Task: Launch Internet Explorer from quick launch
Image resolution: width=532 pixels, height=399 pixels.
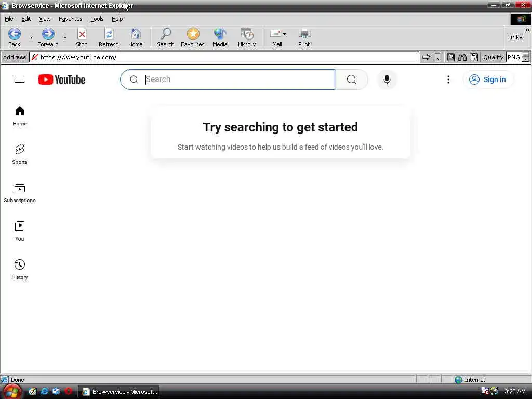Action: point(45,391)
